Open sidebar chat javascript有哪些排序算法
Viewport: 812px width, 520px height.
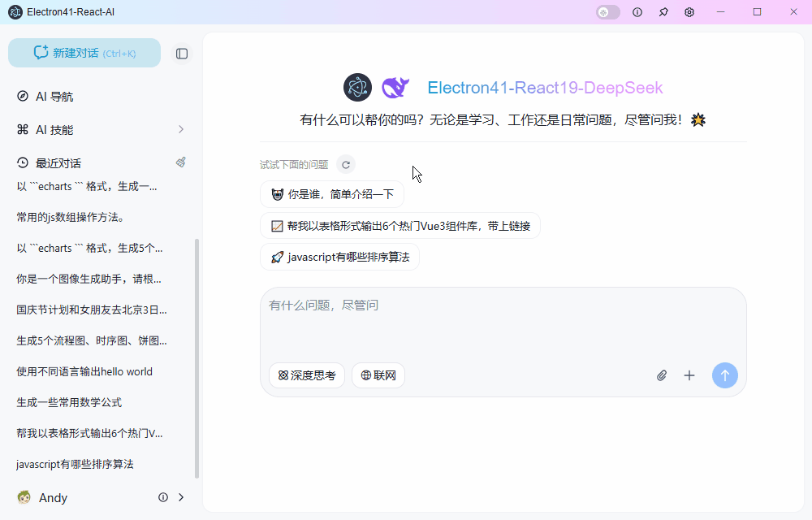point(75,464)
